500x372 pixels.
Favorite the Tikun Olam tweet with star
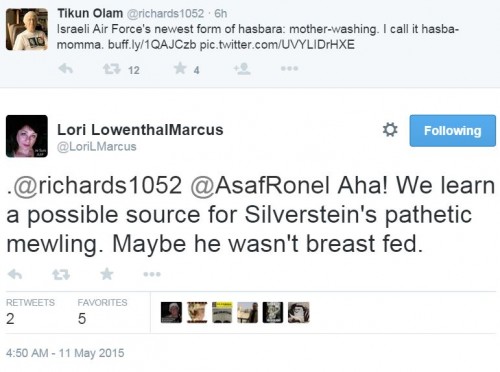pos(180,69)
